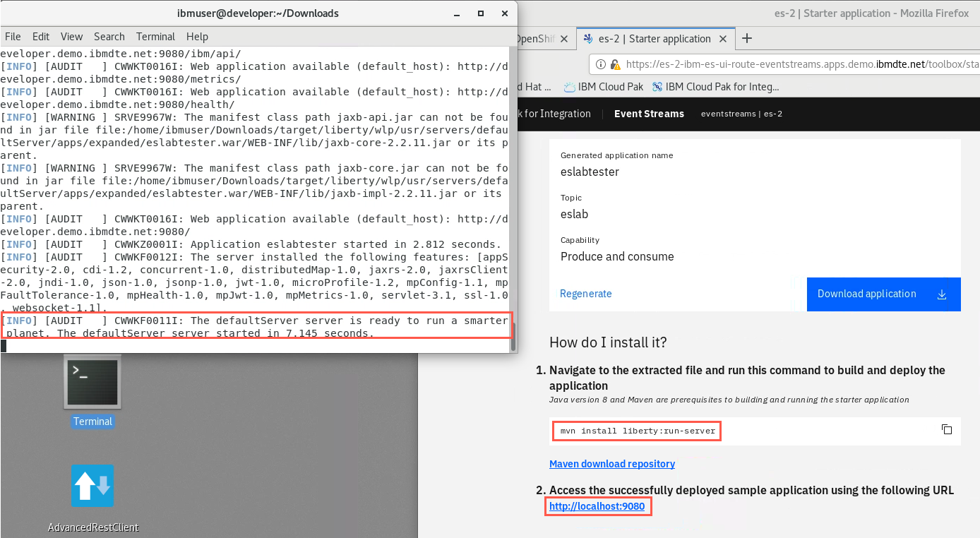Close the OpenShift tab in Firefox
Screen dimensions: 980x538
pos(563,39)
